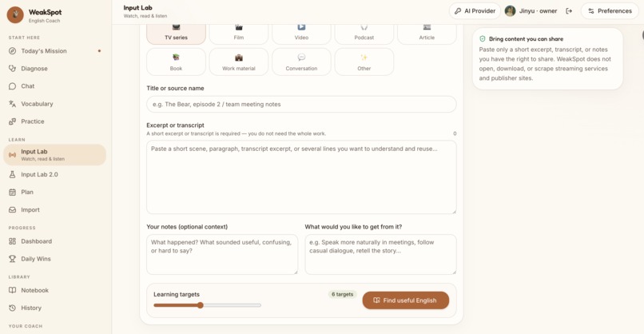The width and height of the screenshot is (644, 334).
Task: Click the Import inbox icon
Action: [12, 210]
